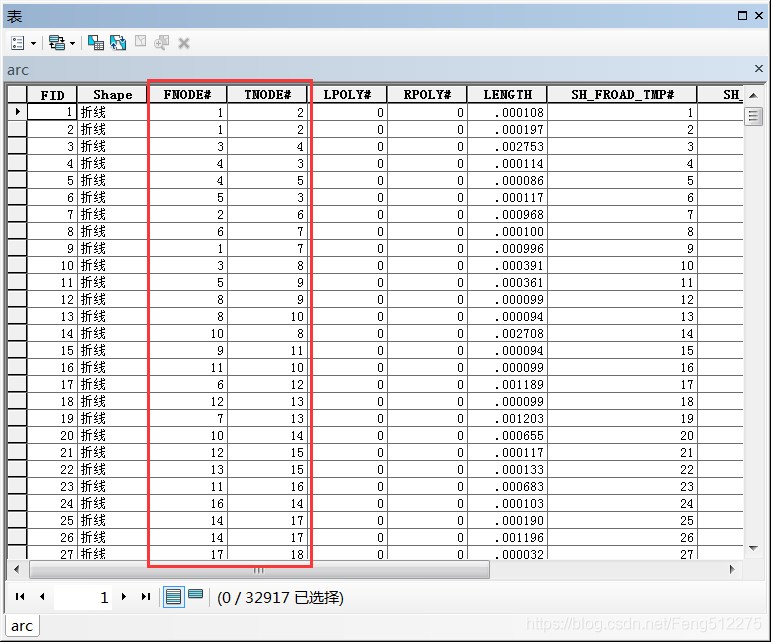This screenshot has height=642, width=771.
Task: Select the RPOLY# column header
Action: (427, 95)
